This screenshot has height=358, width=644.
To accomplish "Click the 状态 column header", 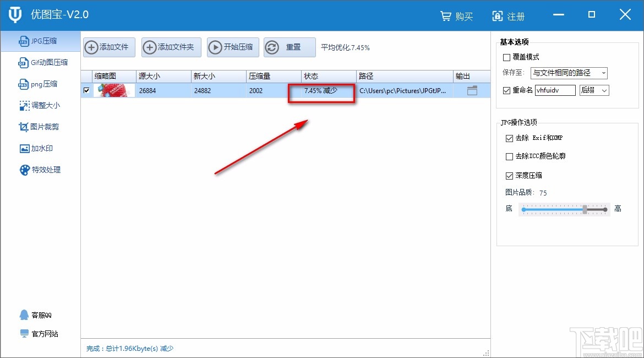I will (329, 77).
